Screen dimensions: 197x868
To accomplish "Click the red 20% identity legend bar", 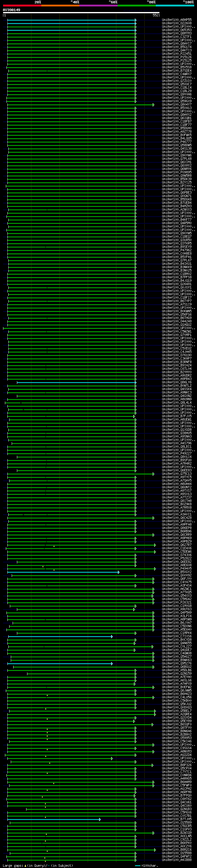I will (22, 6).
